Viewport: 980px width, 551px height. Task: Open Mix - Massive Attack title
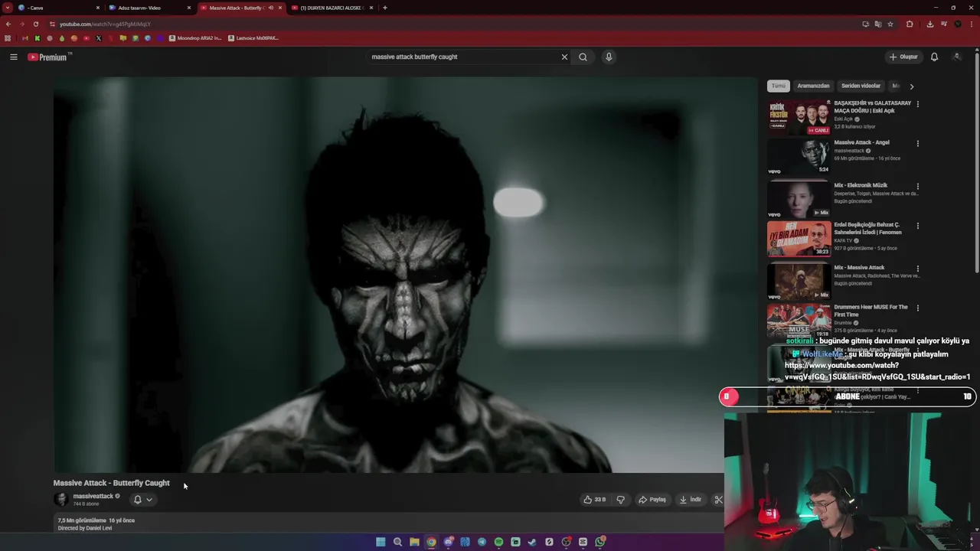859,268
